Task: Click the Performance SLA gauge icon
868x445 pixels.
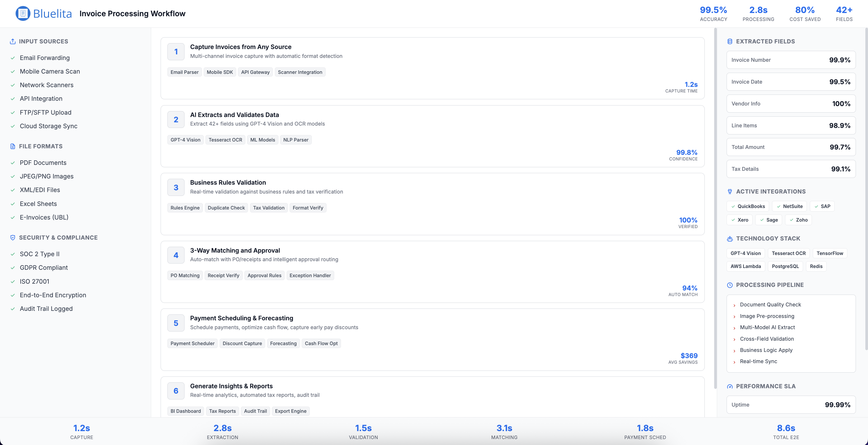Action: coord(730,386)
